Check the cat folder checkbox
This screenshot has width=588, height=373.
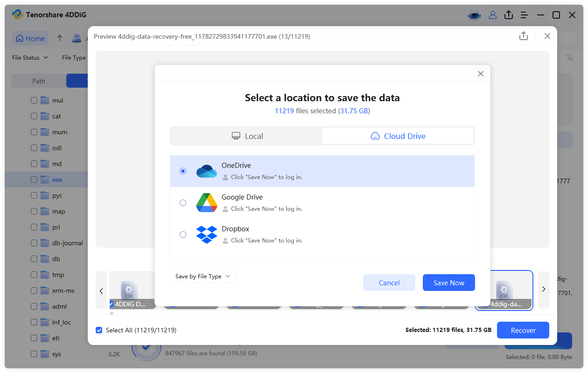34,116
